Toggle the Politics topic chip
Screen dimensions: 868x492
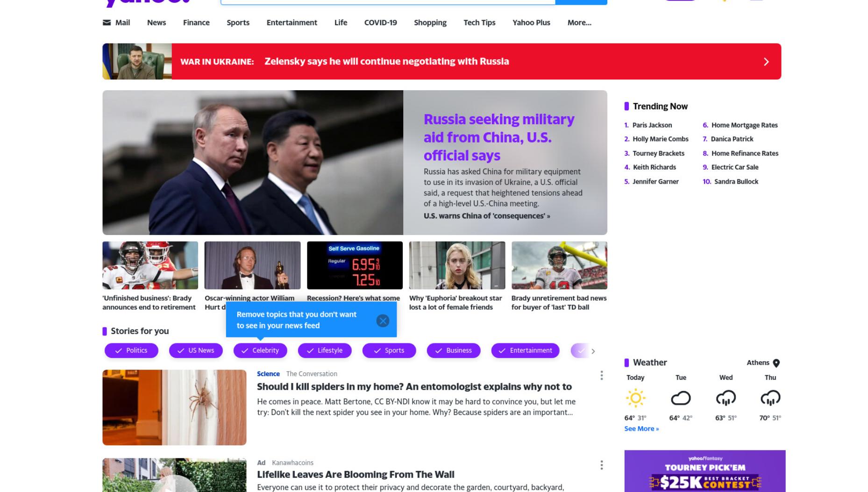(131, 350)
